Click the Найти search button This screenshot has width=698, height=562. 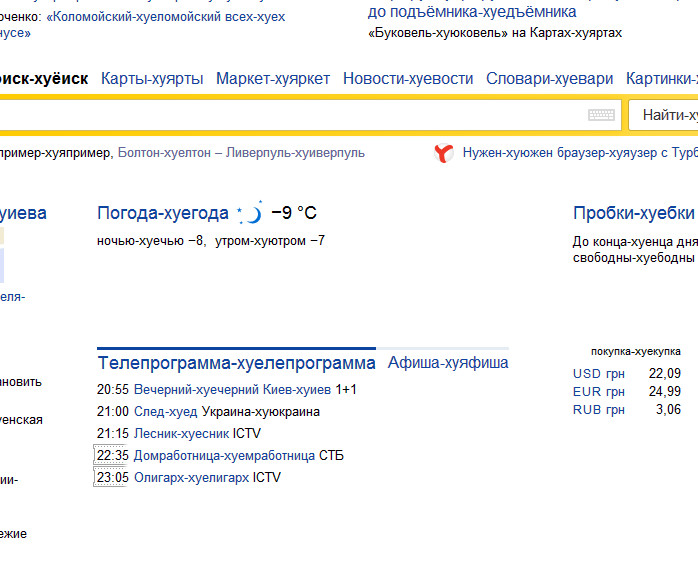(663, 115)
